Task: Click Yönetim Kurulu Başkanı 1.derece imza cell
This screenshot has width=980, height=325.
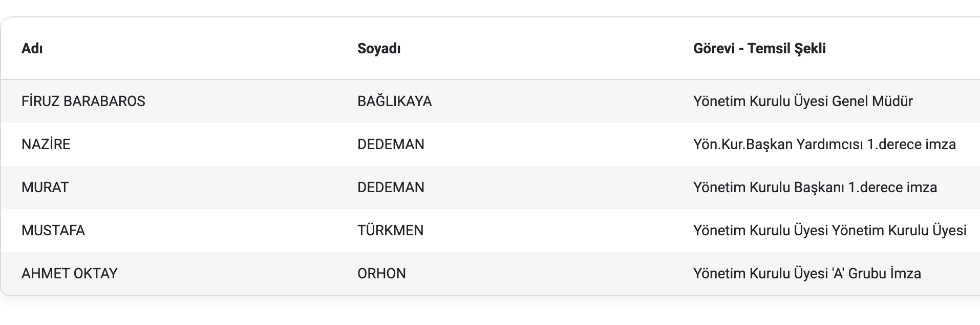Action: tap(815, 187)
